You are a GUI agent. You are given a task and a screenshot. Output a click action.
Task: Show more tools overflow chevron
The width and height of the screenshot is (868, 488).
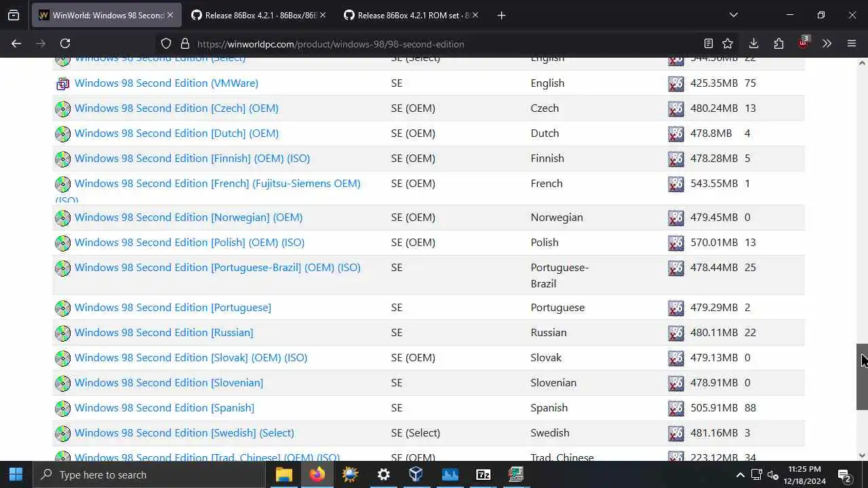[x=827, y=43]
